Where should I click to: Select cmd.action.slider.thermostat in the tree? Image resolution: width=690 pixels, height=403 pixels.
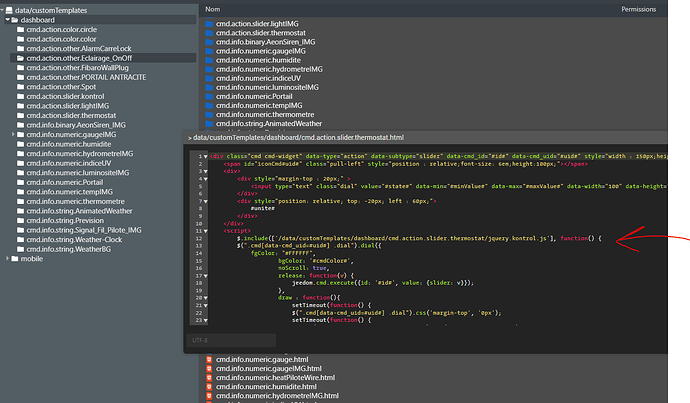click(71, 115)
